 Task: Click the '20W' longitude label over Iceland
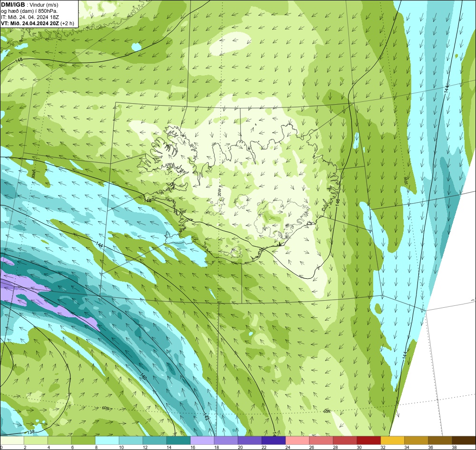[219, 192]
